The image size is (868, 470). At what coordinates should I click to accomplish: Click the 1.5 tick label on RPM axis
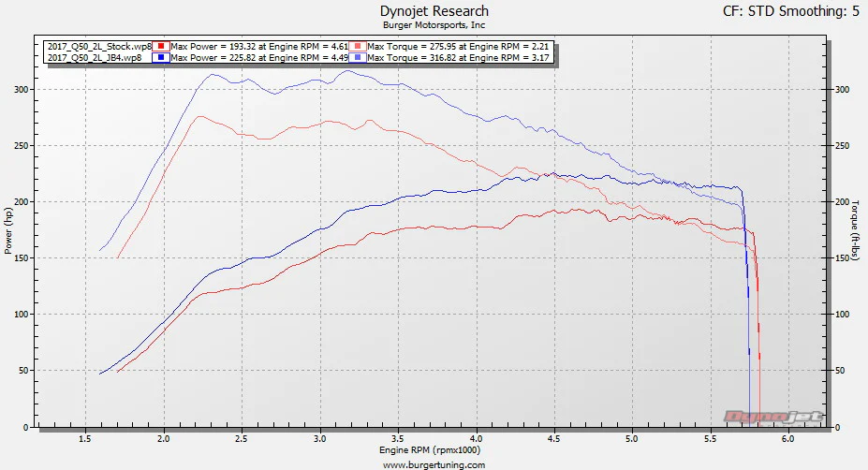[x=85, y=439]
